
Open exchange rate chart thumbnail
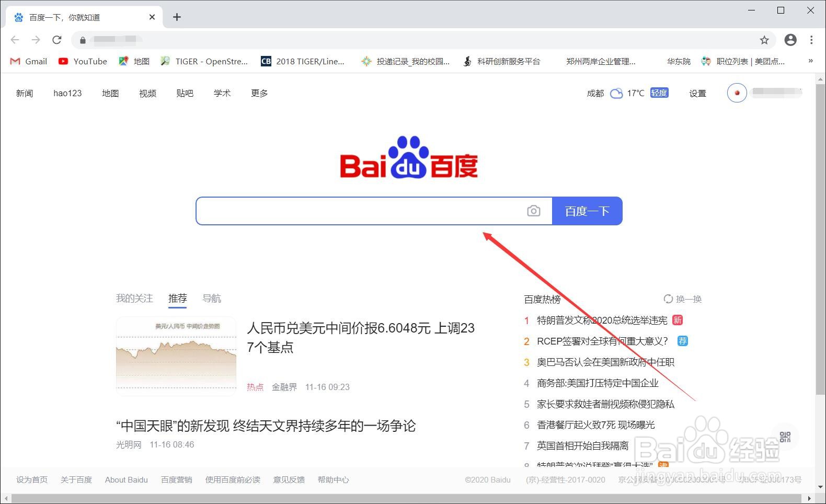(x=176, y=356)
